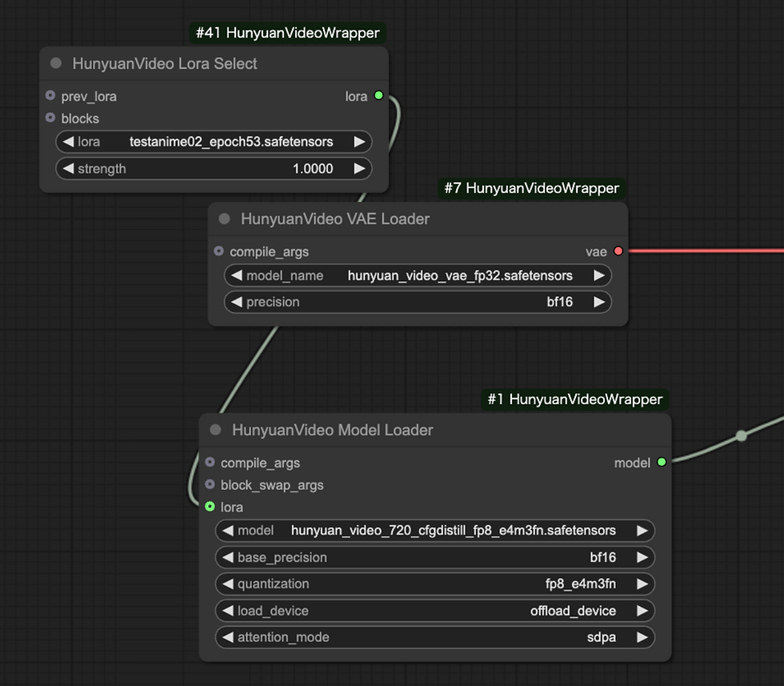Image resolution: width=784 pixels, height=686 pixels.
Task: Click the #7 HunyuanVideoWrapper badge
Action: point(532,188)
